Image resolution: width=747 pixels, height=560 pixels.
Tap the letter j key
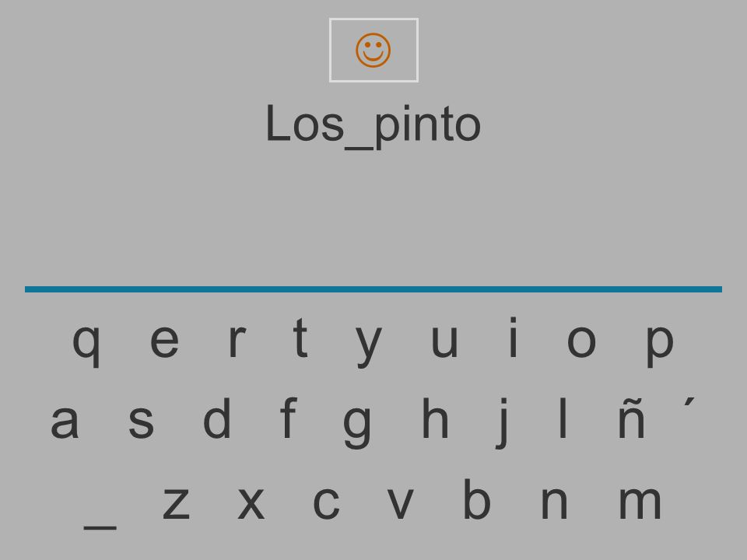[502, 423]
